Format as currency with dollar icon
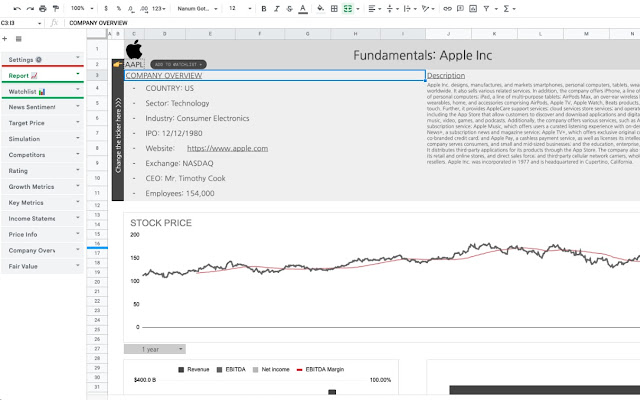This screenshot has width=640, height=400. (106, 9)
